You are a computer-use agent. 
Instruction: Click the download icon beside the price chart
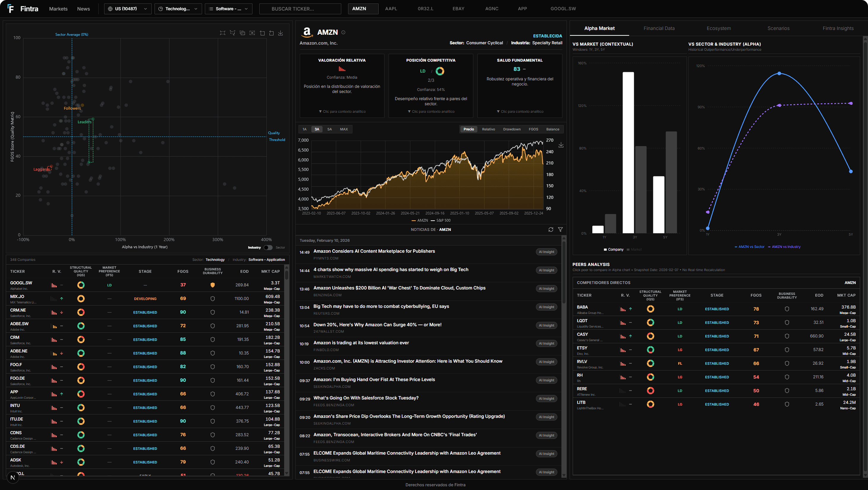click(x=561, y=145)
